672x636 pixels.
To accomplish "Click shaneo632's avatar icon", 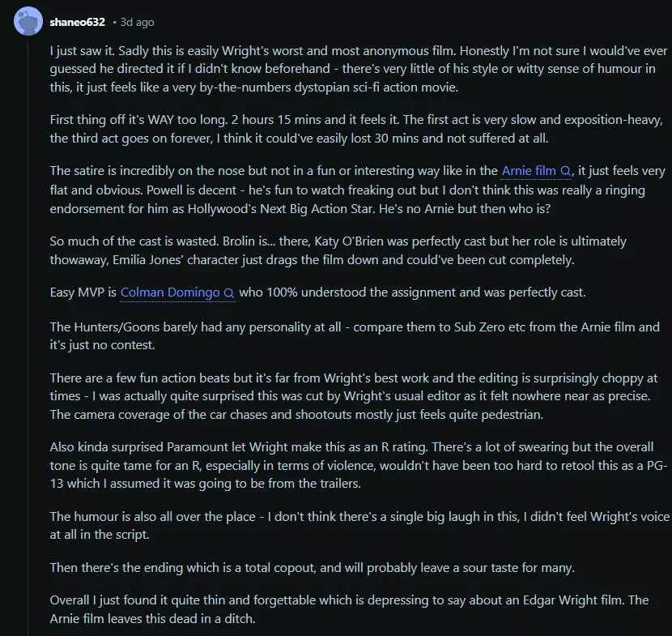I will [29, 21].
